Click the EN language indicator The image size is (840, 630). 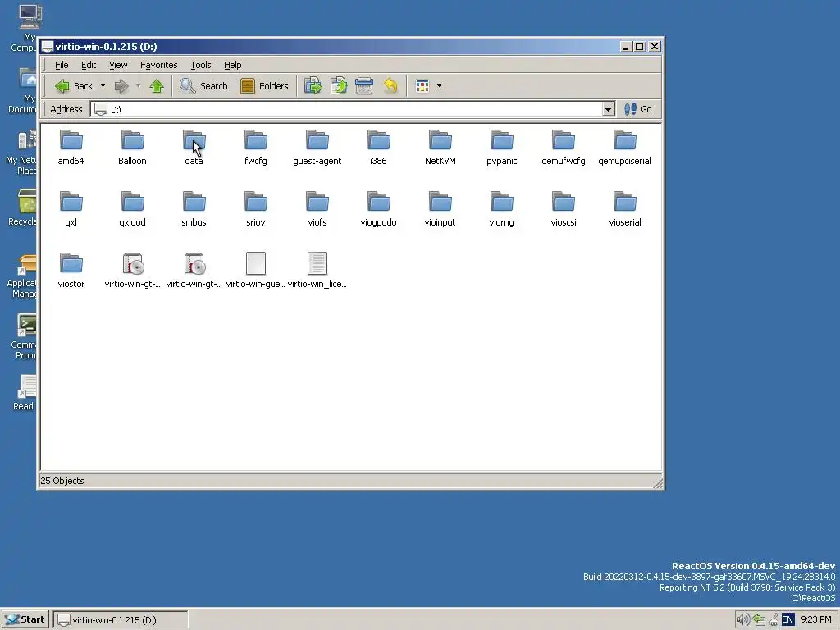[787, 620]
